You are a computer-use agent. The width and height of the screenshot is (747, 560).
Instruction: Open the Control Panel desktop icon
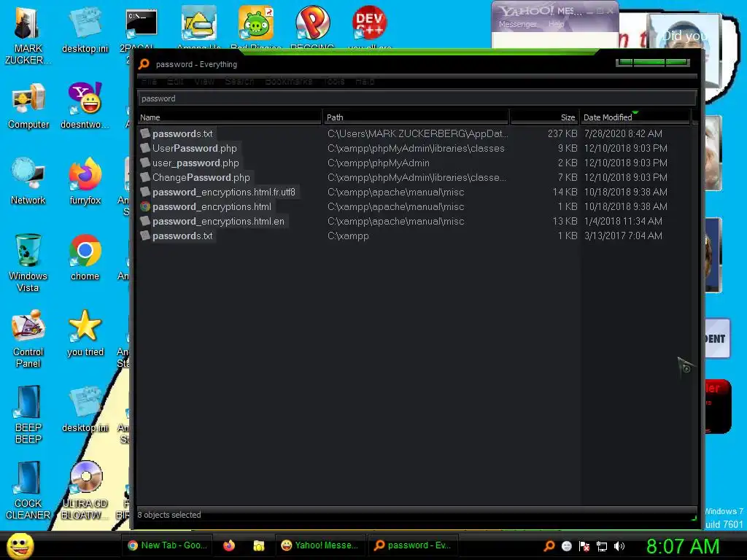(x=28, y=326)
